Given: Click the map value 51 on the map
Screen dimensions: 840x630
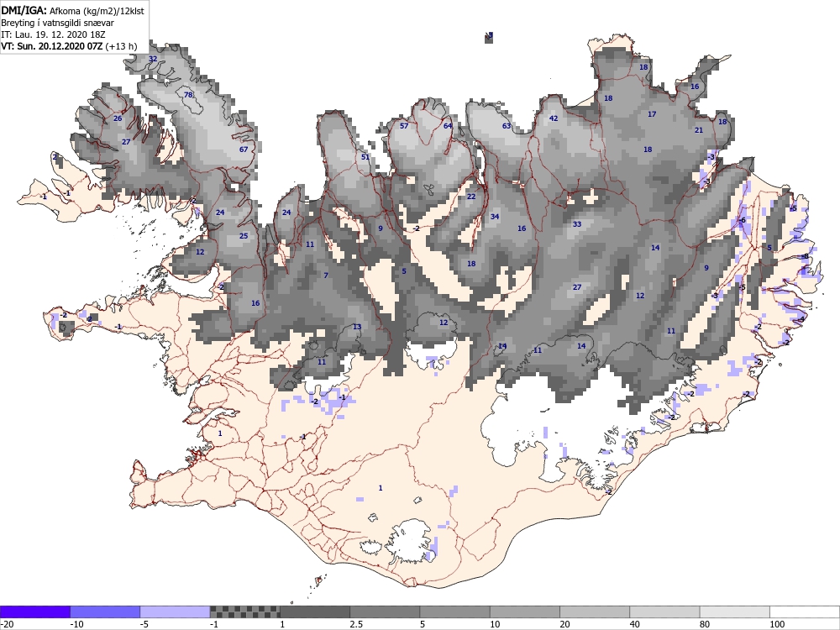Looking at the screenshot, I should [365, 157].
